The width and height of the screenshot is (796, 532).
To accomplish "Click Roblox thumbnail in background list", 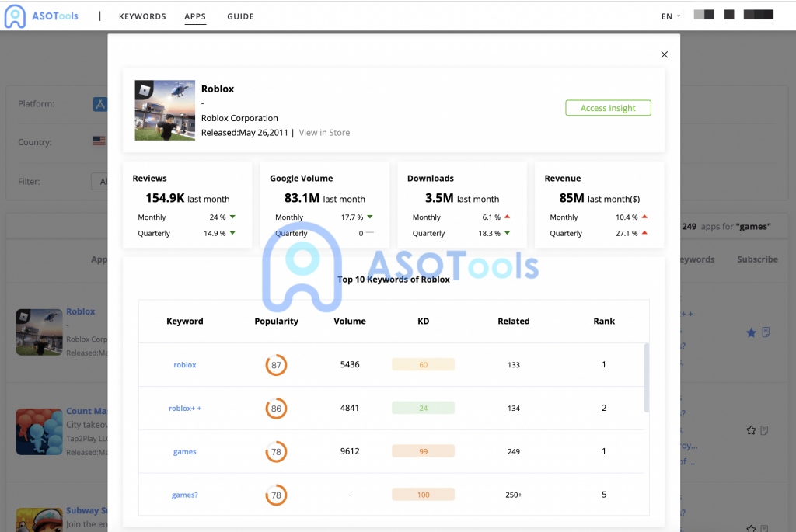I will pos(39,332).
